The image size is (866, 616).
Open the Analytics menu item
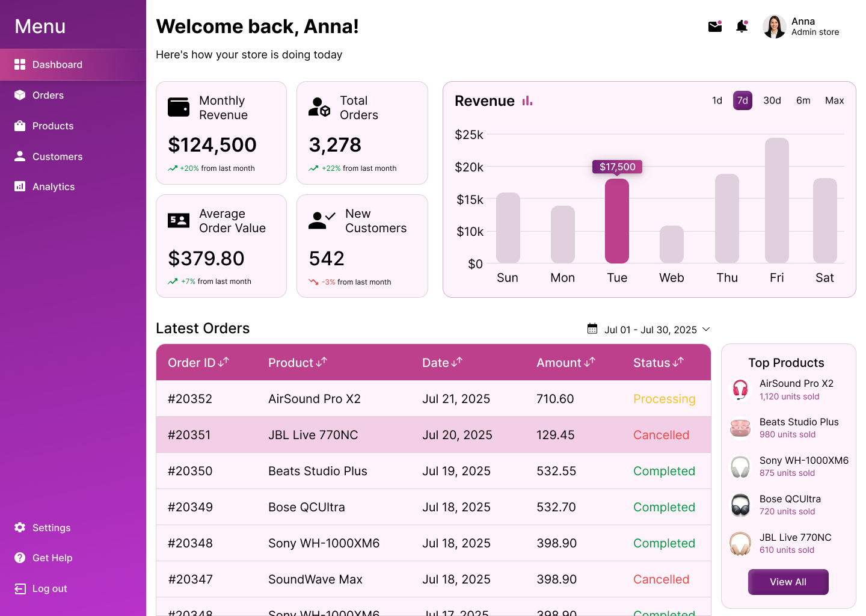(x=54, y=186)
